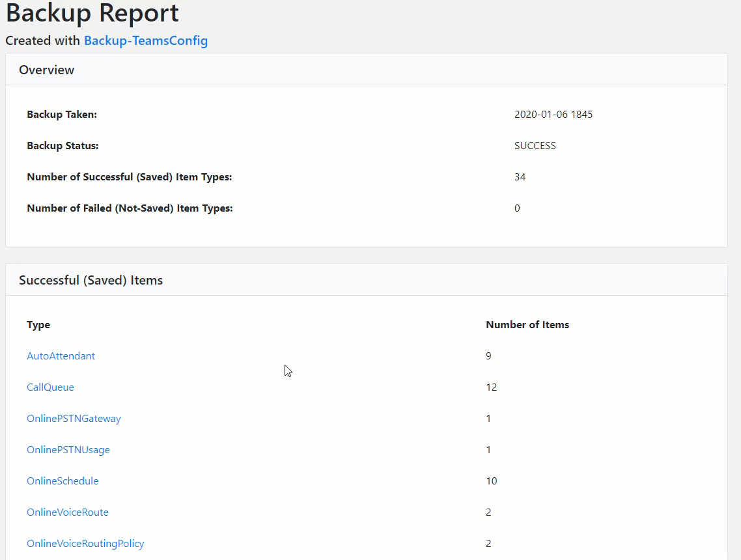This screenshot has height=560, width=741.
Task: Click the Backup Taken label
Action: pyautogui.click(x=62, y=115)
